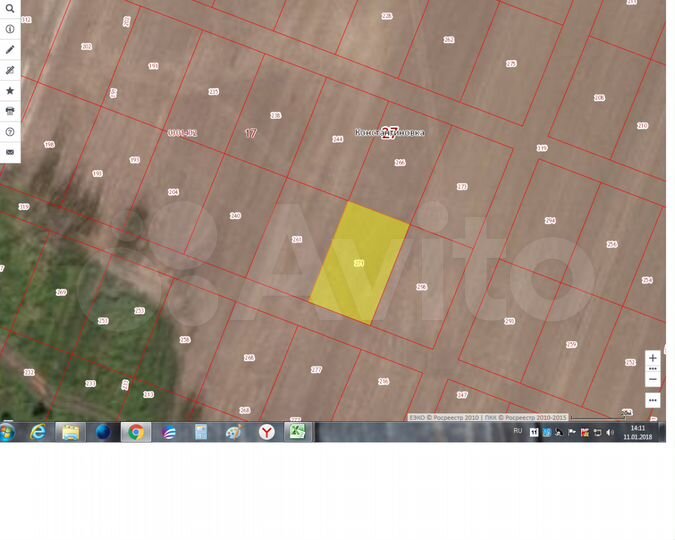Toggle the RU language indicator in tray
The height and width of the screenshot is (540, 675).
[x=517, y=431]
